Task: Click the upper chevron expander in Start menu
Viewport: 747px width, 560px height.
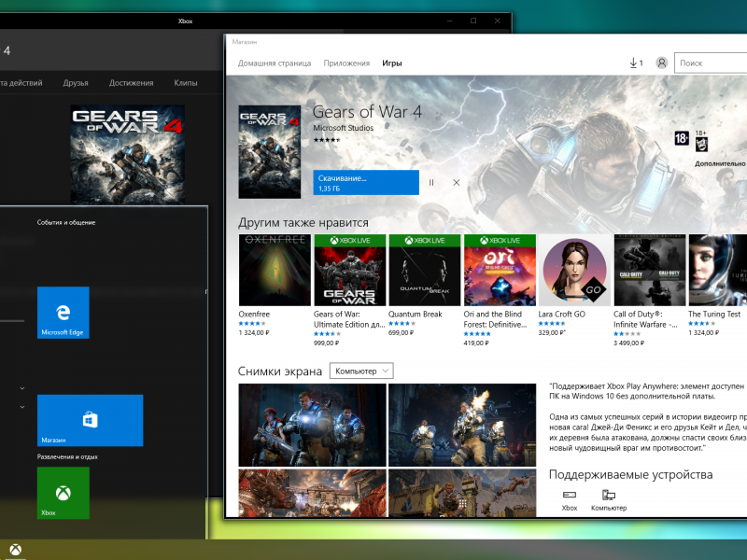Action: pyautogui.click(x=22, y=388)
